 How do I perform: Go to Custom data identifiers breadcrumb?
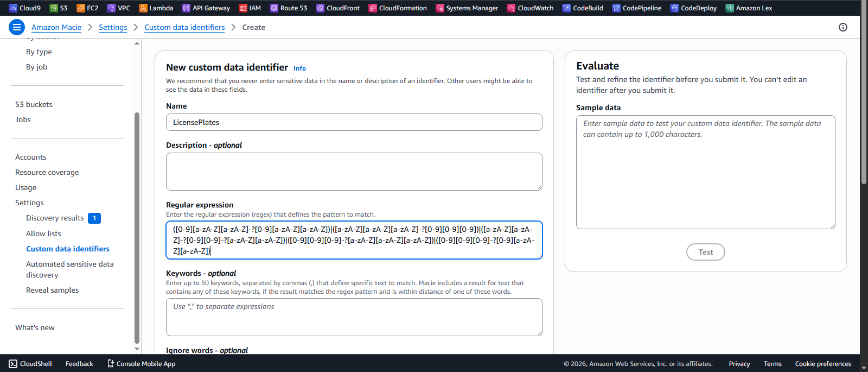(x=184, y=27)
